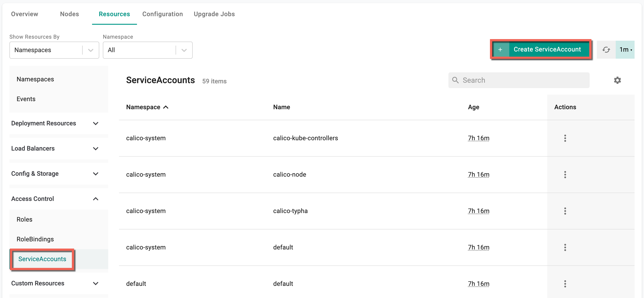Open the Show Resources By dropdown
644x298 pixels.
(x=54, y=50)
